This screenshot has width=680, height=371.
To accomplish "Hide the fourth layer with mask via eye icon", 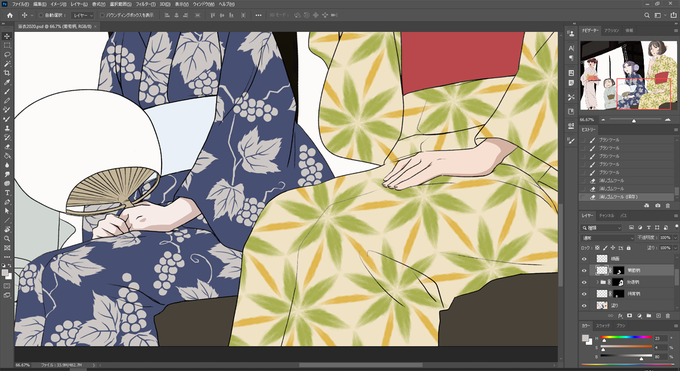I will pyautogui.click(x=584, y=294).
